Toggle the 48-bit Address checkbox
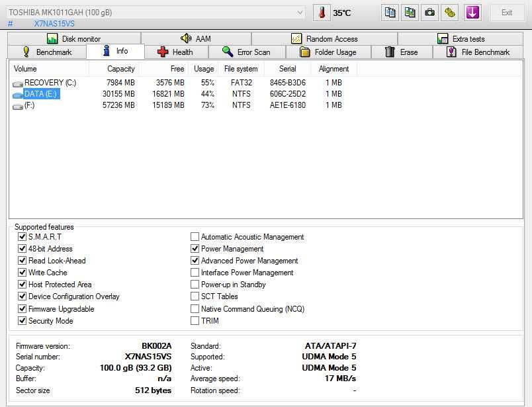This screenshot has width=532, height=407. click(22, 248)
